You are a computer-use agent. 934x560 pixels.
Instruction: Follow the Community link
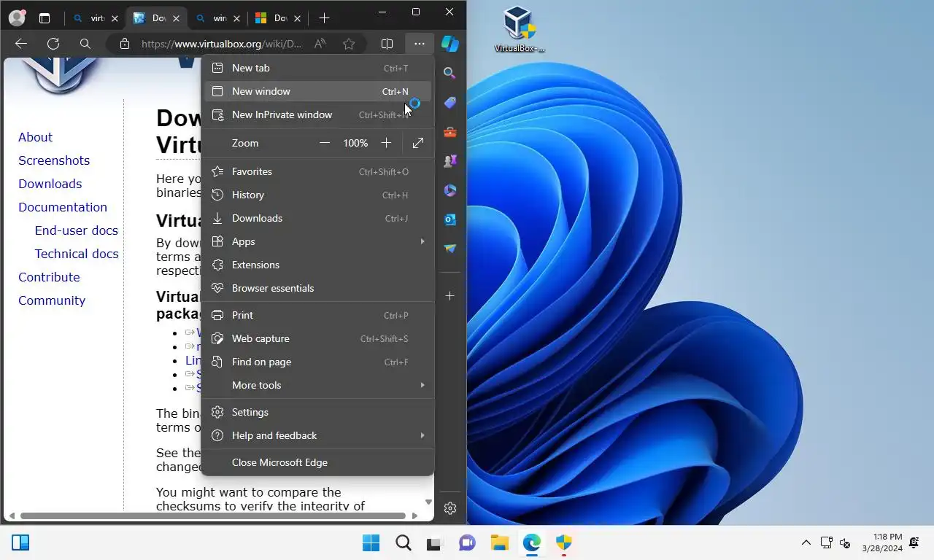point(52,300)
